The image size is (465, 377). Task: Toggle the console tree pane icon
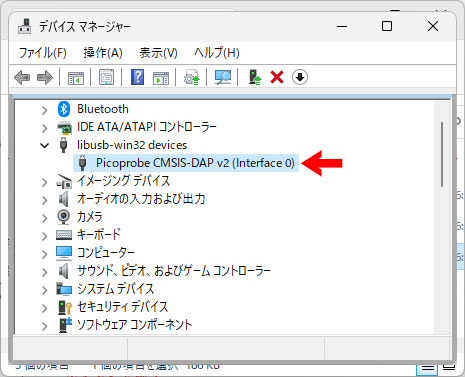[x=76, y=78]
